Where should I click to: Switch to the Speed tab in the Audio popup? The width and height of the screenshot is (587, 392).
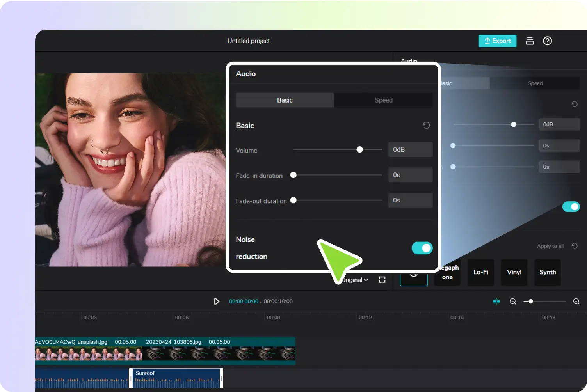click(x=383, y=100)
